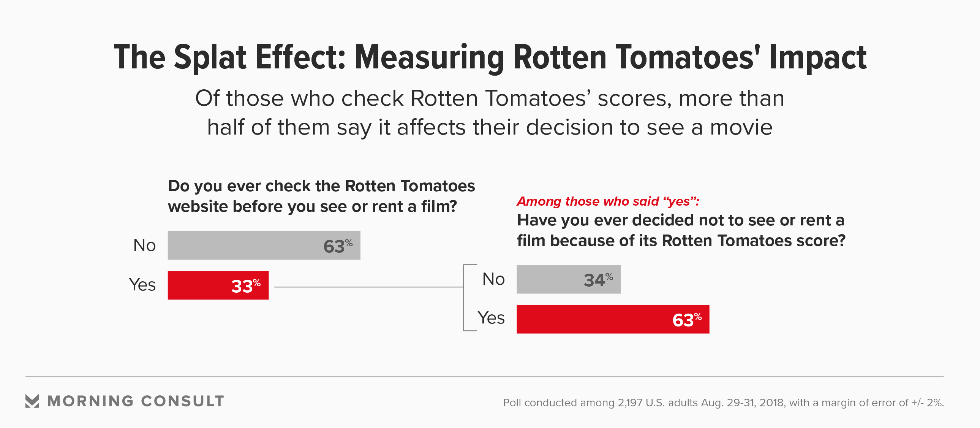The width and height of the screenshot is (980, 428).
Task: Click the 34% value inside the gray bar
Action: tap(598, 280)
